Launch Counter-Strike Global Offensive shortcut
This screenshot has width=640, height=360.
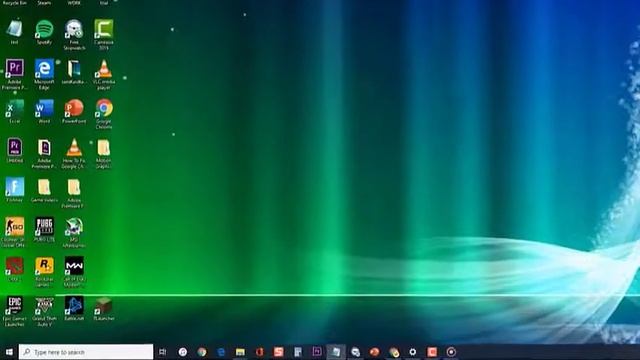pos(14,232)
